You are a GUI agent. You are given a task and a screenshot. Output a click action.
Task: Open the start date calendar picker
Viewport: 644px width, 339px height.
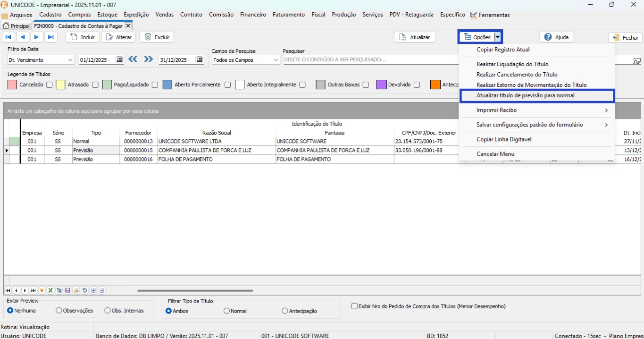[x=119, y=60]
